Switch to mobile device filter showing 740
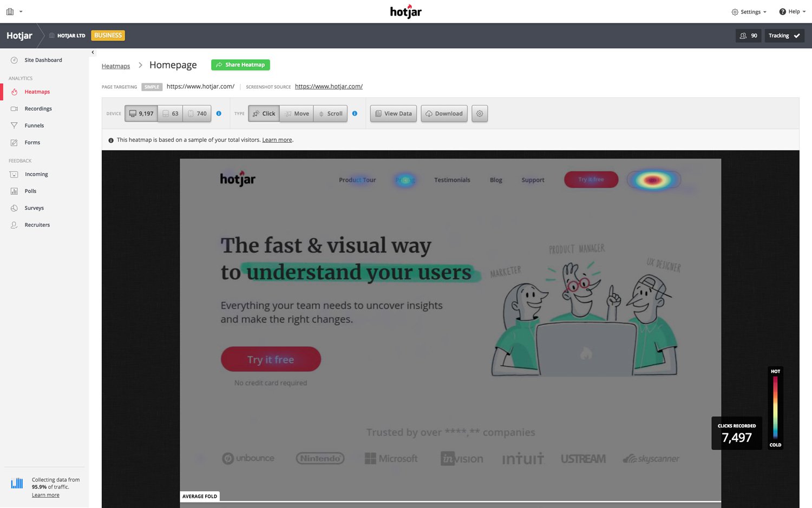The image size is (812, 508). (197, 114)
